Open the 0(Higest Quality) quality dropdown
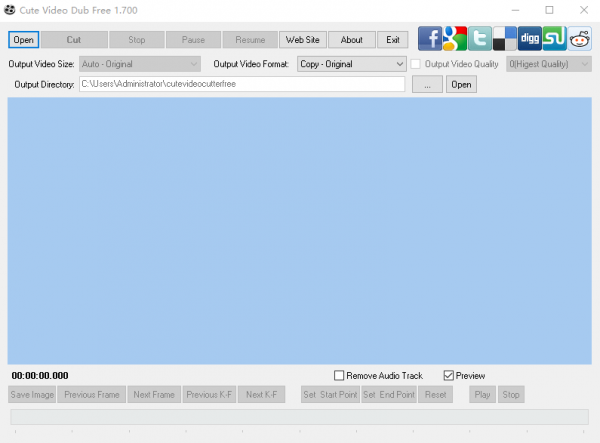The height and width of the screenshot is (443, 600). click(x=549, y=64)
